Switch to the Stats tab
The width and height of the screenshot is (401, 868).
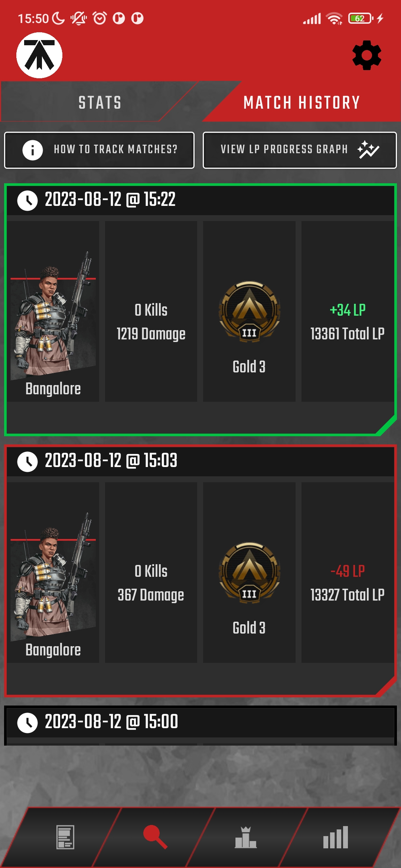100,102
